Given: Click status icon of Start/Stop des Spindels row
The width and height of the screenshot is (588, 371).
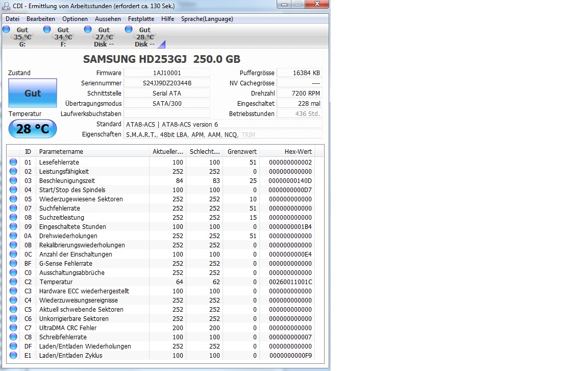Looking at the screenshot, I should (x=13, y=190).
